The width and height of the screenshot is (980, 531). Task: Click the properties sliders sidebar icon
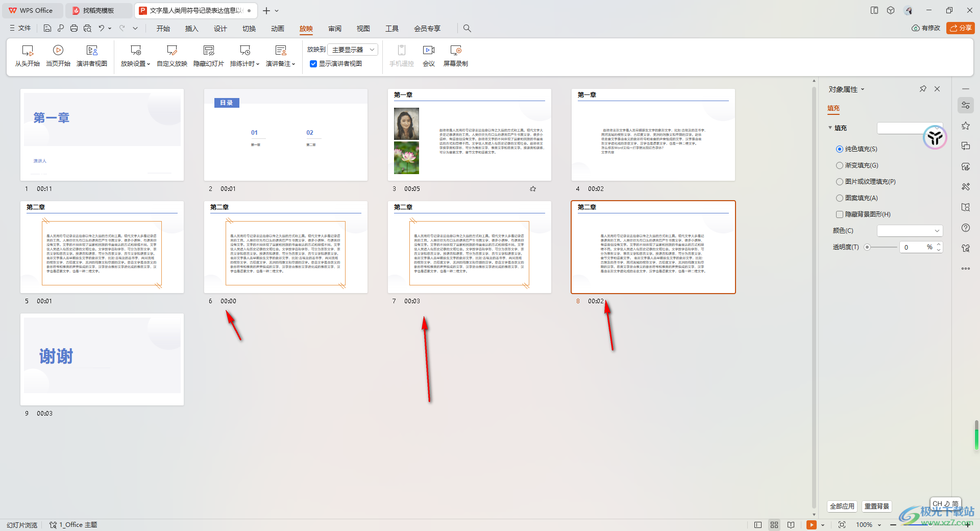coord(966,105)
